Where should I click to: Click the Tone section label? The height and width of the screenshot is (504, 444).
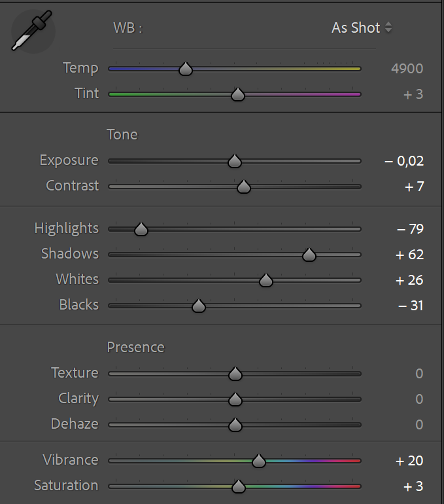click(122, 135)
